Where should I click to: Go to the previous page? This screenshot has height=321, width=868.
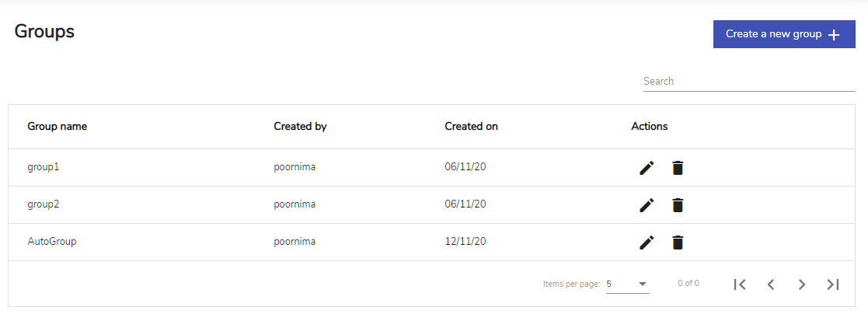click(771, 284)
